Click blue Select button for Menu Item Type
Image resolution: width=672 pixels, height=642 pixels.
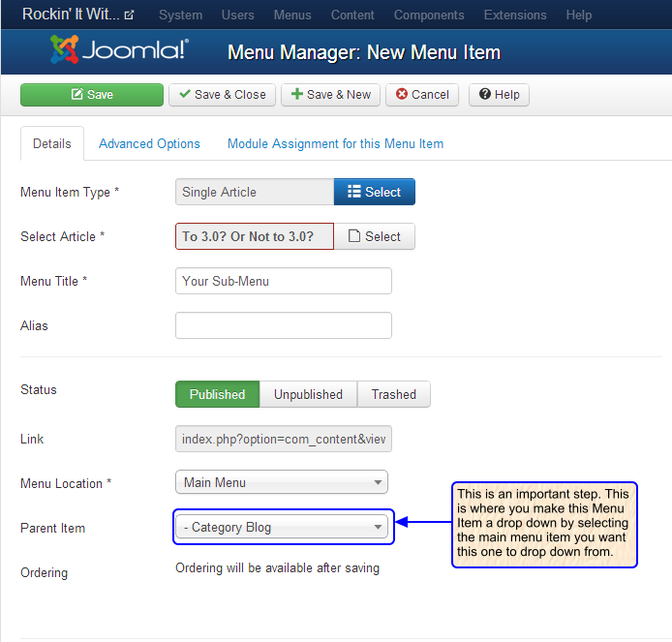click(374, 192)
